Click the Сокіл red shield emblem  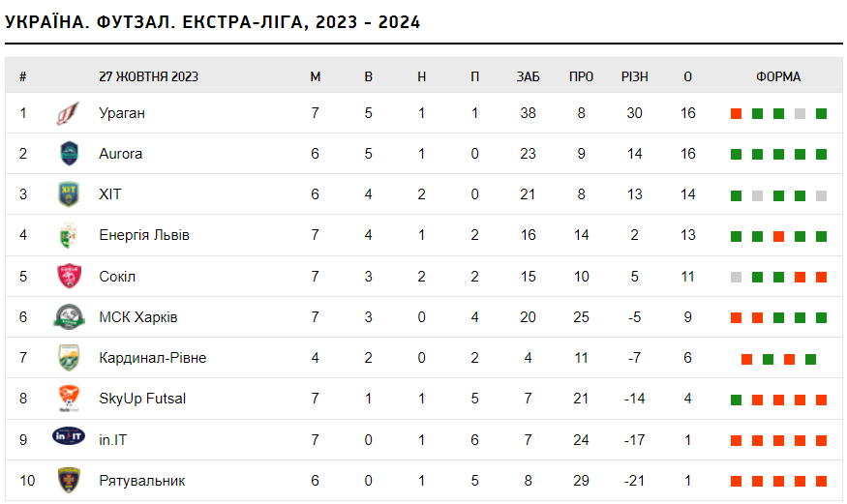tap(69, 277)
